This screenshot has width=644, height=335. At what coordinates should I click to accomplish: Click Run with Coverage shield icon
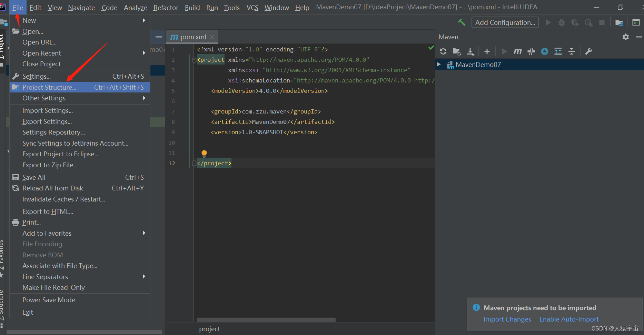coord(575,22)
